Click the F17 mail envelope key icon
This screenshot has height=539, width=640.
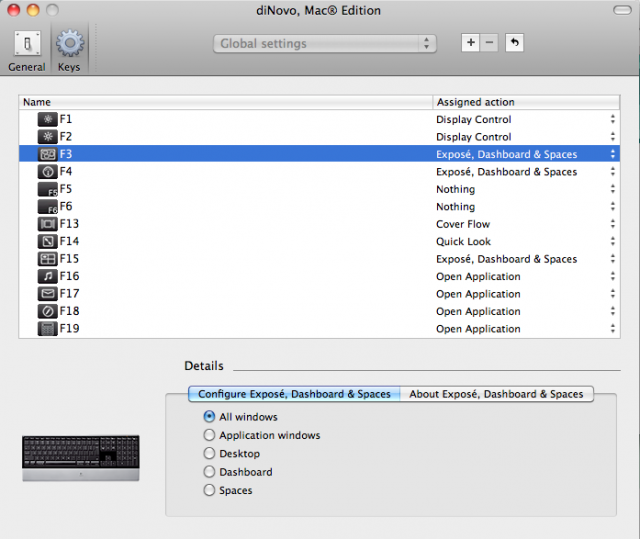click(x=47, y=294)
